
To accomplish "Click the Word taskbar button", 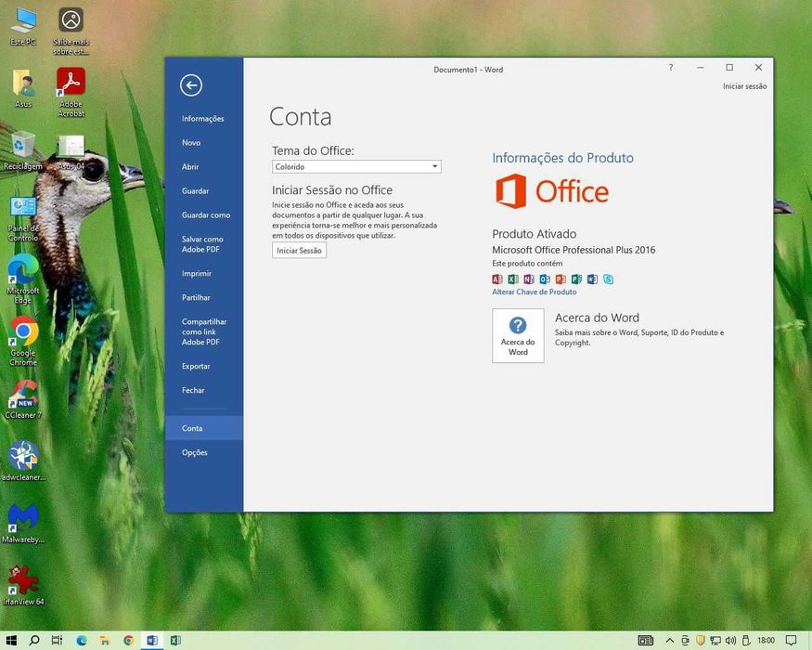I will click(152, 641).
